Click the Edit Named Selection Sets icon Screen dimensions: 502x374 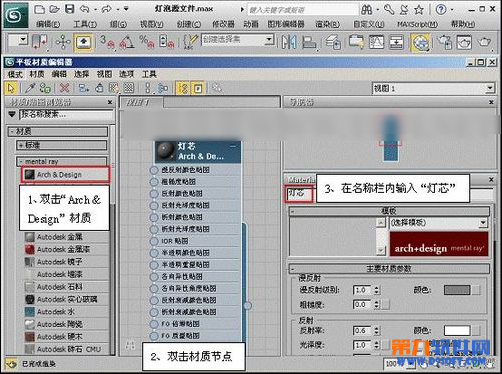(191, 42)
